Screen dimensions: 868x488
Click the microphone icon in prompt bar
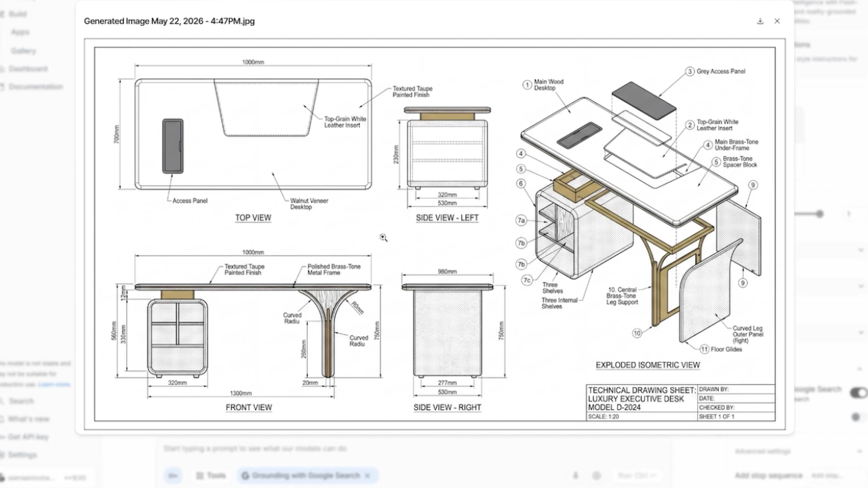(576, 476)
